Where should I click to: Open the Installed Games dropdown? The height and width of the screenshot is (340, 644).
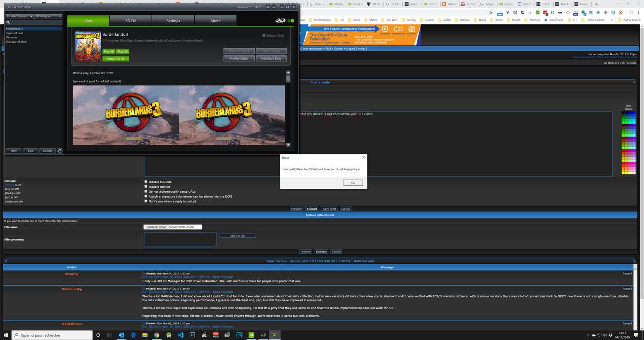pos(19,16)
